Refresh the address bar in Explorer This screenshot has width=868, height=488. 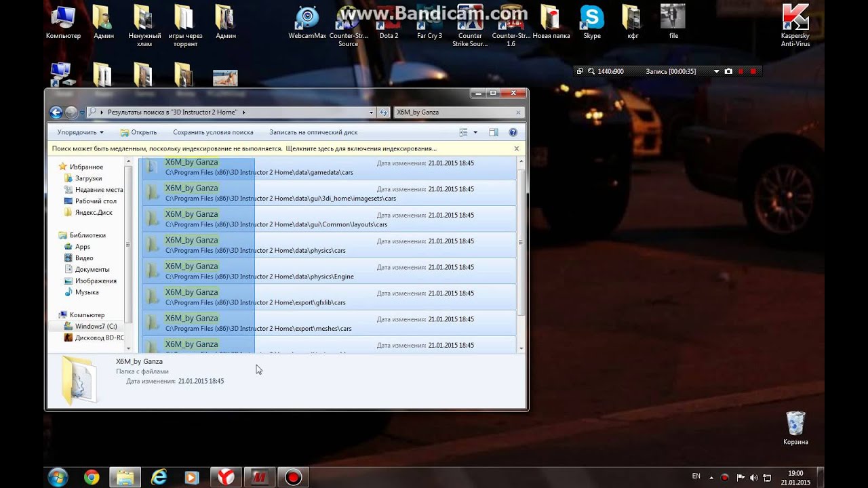[384, 113]
